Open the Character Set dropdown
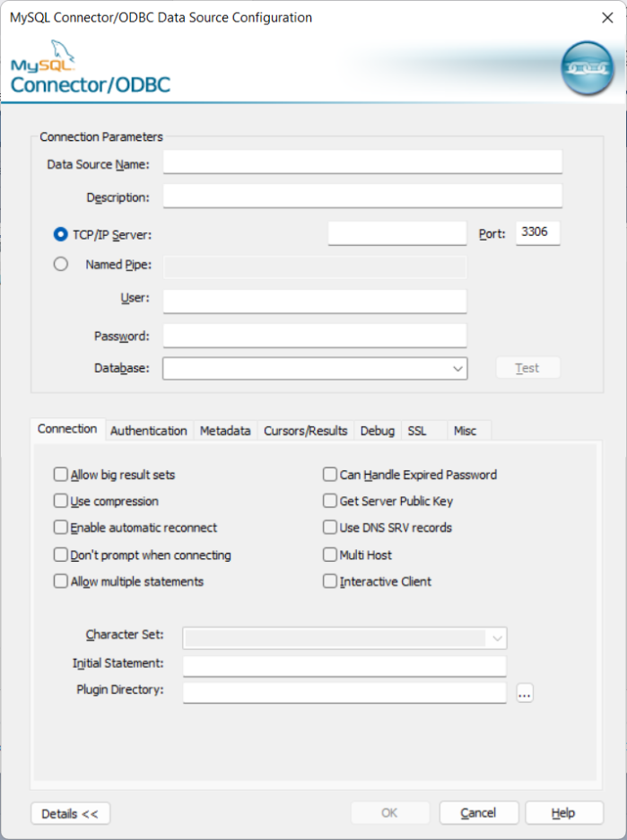 [498, 637]
